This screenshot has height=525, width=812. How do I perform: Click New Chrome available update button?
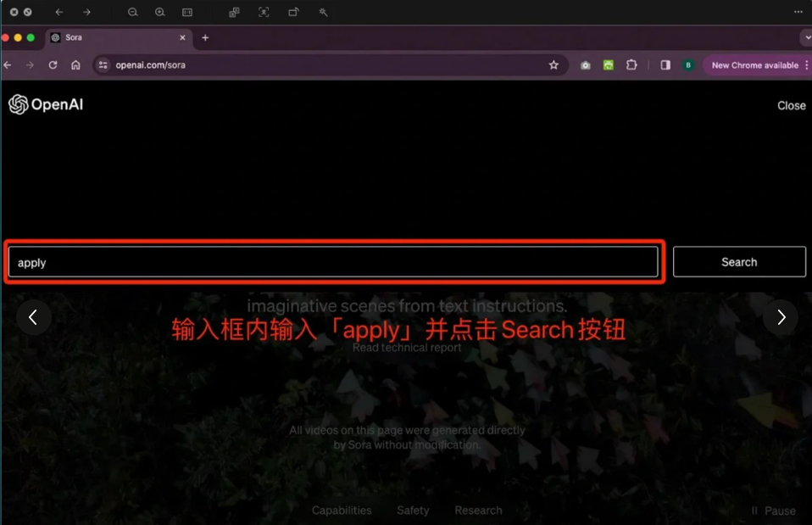coord(754,65)
